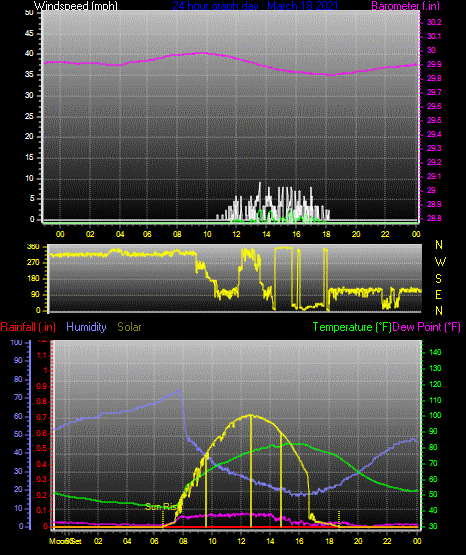
Task: Click the '30.2' barometer axis value
Action: click(434, 22)
